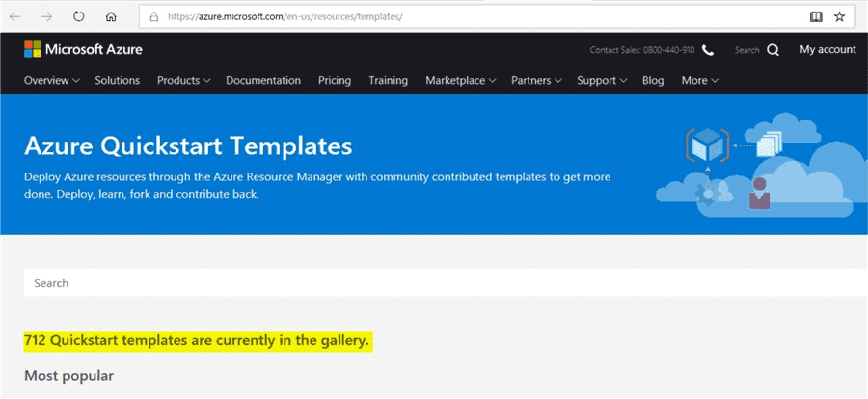The height and width of the screenshot is (399, 868).
Task: Click the header Search label
Action: [746, 50]
